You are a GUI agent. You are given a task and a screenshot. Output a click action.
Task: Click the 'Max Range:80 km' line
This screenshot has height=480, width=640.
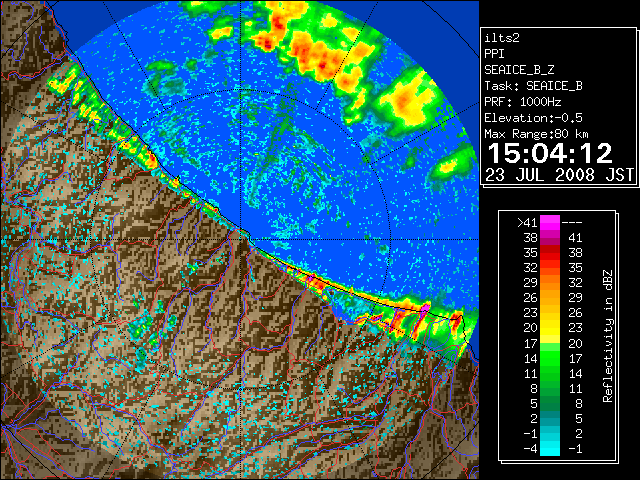536,134
